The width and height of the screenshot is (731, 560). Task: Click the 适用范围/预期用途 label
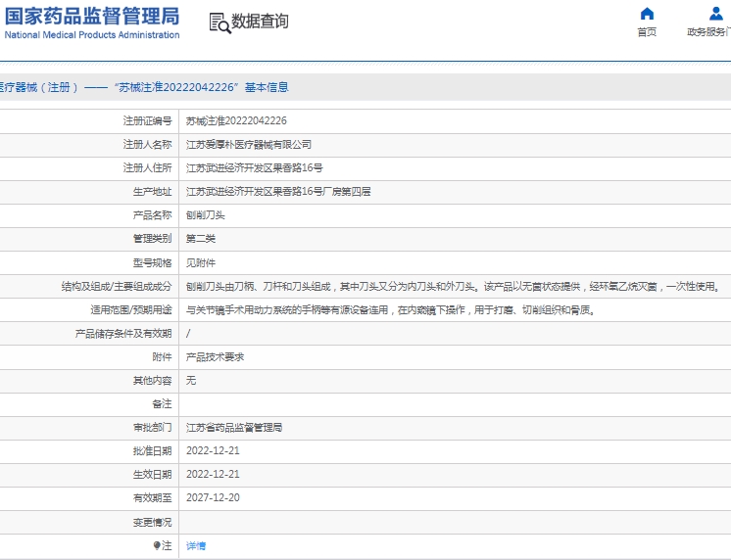[131, 309]
